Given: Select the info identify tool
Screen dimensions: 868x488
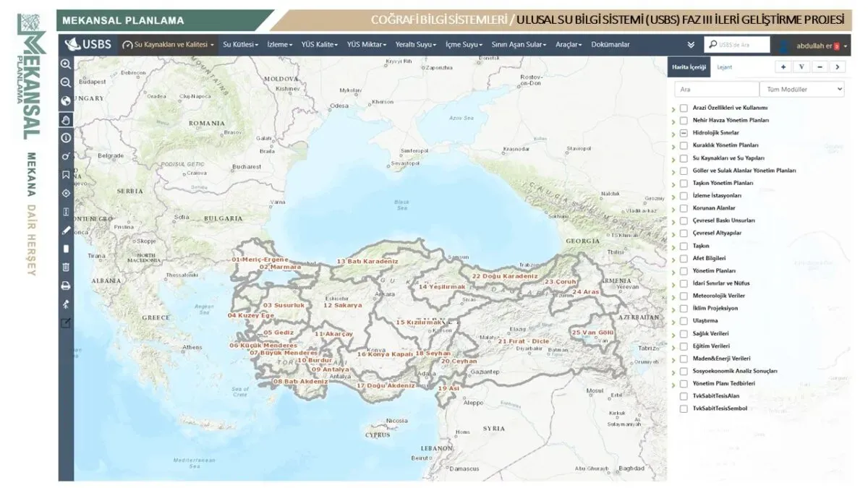Looking at the screenshot, I should point(66,137).
